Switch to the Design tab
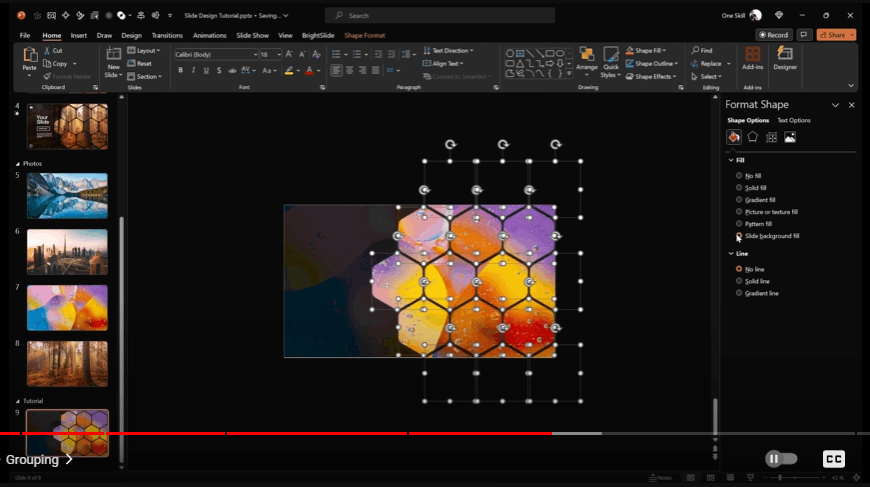This screenshot has height=487, width=870. coord(131,35)
